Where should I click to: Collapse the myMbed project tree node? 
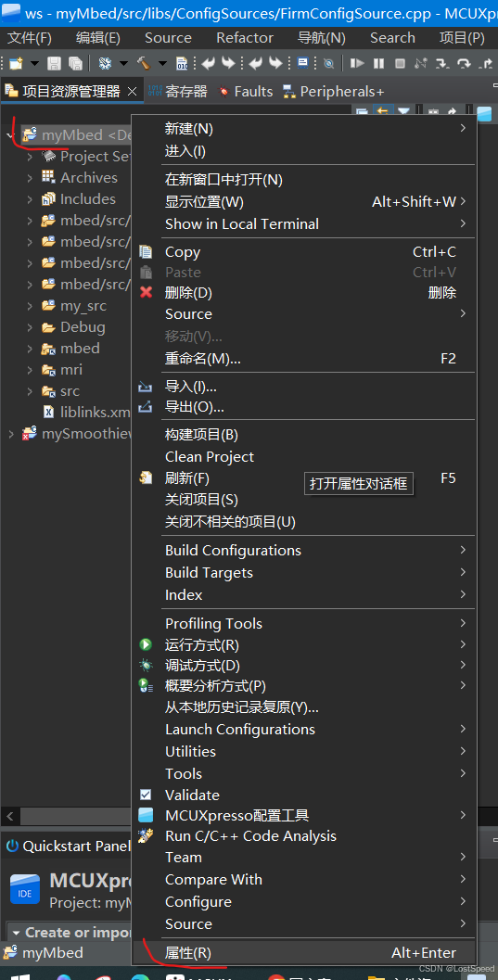click(10, 135)
